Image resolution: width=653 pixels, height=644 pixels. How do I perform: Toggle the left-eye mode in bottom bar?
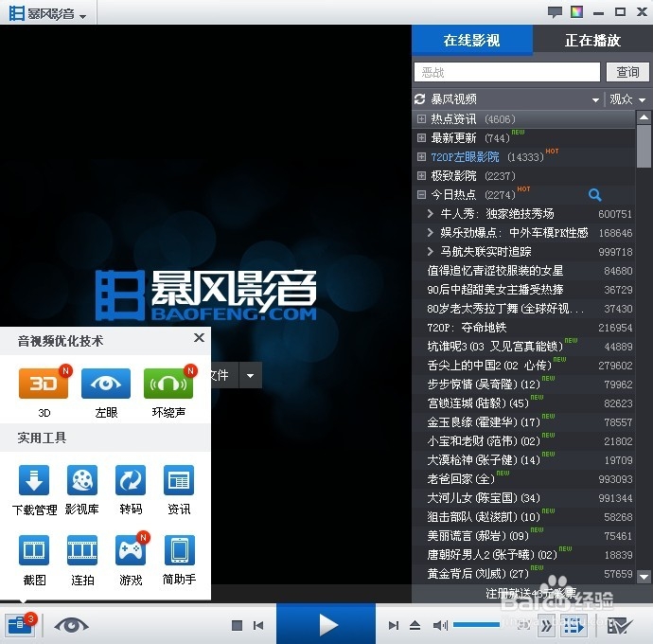[x=71, y=625]
